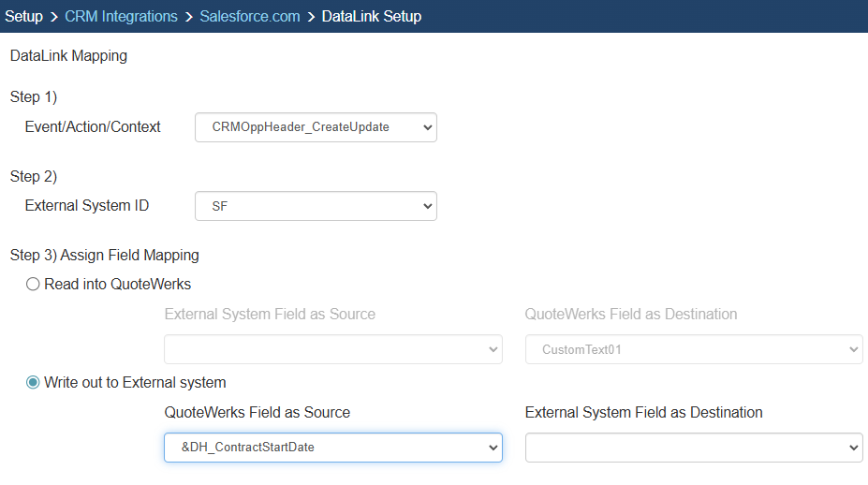Click 'QuoteWerks Field as Destination' column label

[631, 315]
